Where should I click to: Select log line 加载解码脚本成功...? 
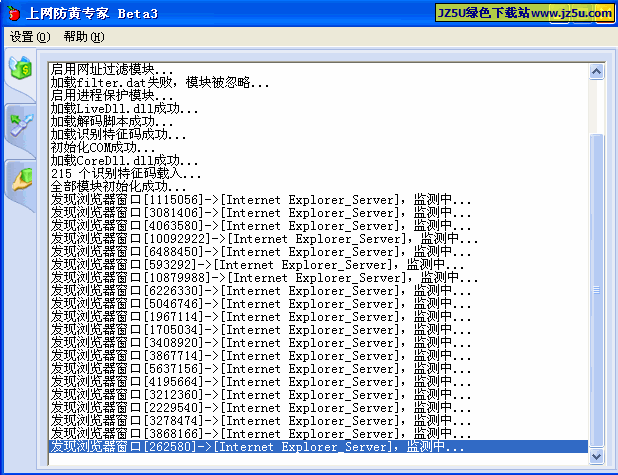tap(318, 121)
